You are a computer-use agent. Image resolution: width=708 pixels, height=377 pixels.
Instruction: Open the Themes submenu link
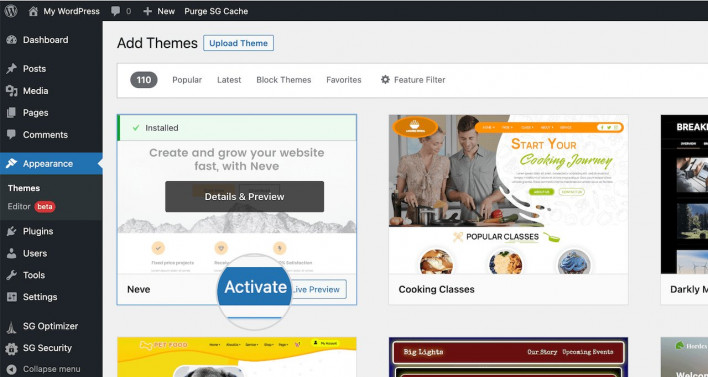[x=24, y=188]
